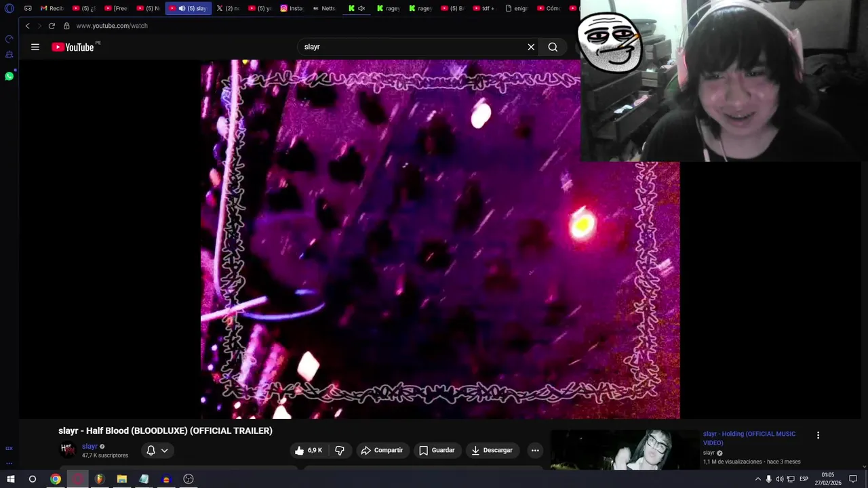Switch to the 'enigr' document tab
The image size is (868, 488).
tap(516, 8)
